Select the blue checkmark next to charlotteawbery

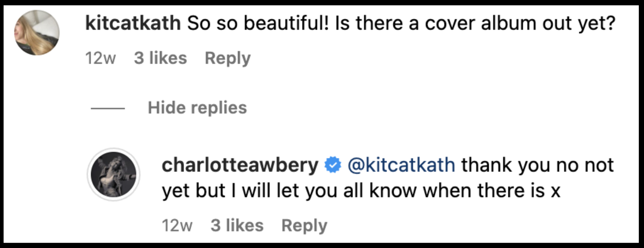(x=333, y=164)
